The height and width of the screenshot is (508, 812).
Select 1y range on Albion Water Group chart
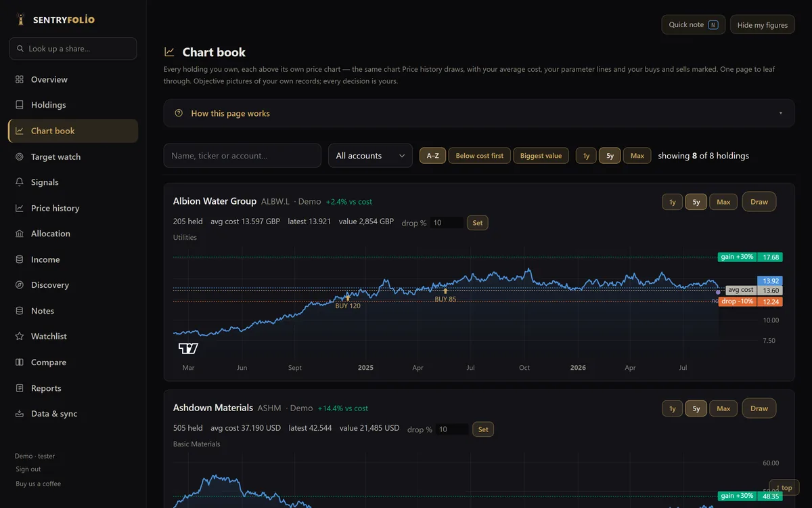coord(673,202)
